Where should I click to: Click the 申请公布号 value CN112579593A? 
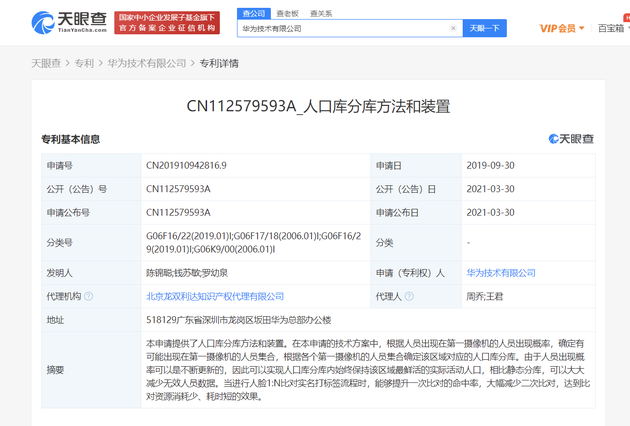pos(178,212)
